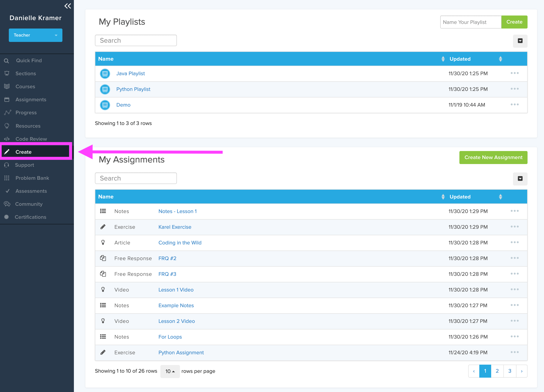Click the Progress graph icon
This screenshot has width=544, height=392.
7,113
